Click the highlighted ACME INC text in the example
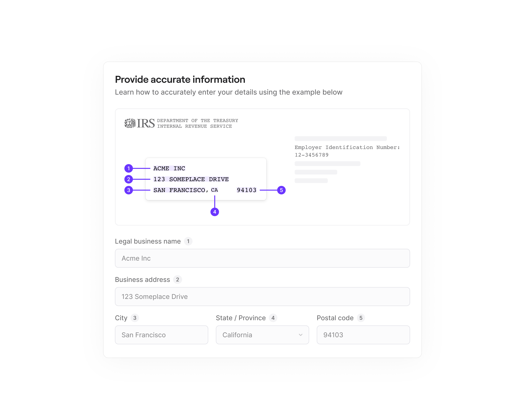Screen dimensions: 525x420 pos(169,168)
